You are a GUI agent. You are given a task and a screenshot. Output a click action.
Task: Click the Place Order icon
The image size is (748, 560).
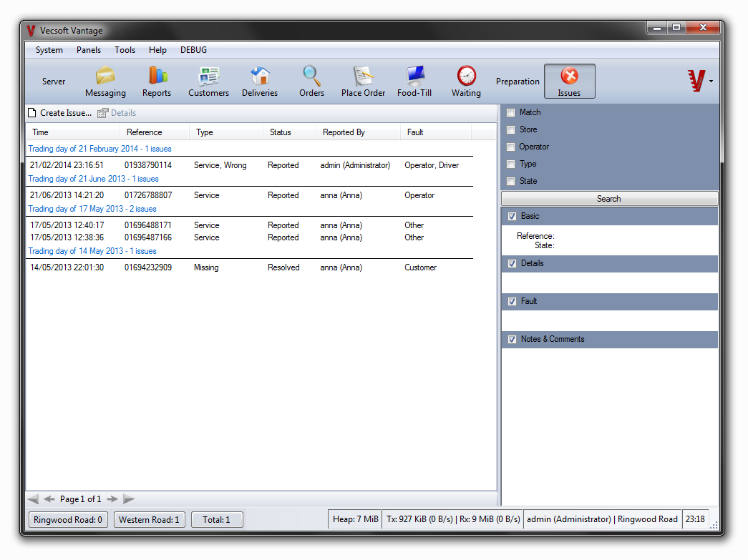pyautogui.click(x=363, y=76)
